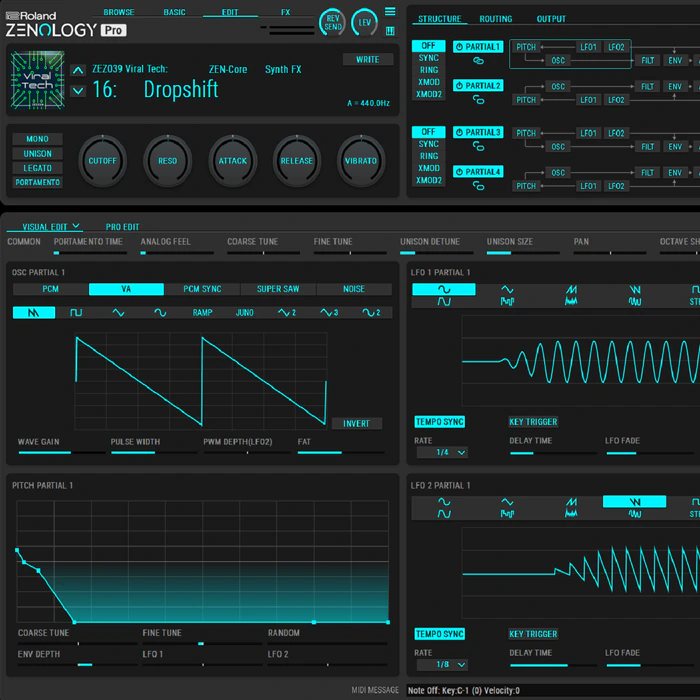This screenshot has width=700, height=700.
Task: Select sample-and-hold waveform for LFO 2
Action: [x=507, y=514]
